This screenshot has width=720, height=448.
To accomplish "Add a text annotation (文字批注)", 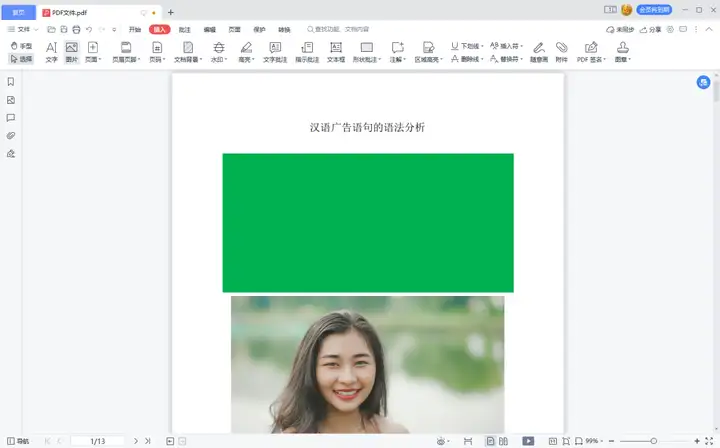I will (275, 52).
